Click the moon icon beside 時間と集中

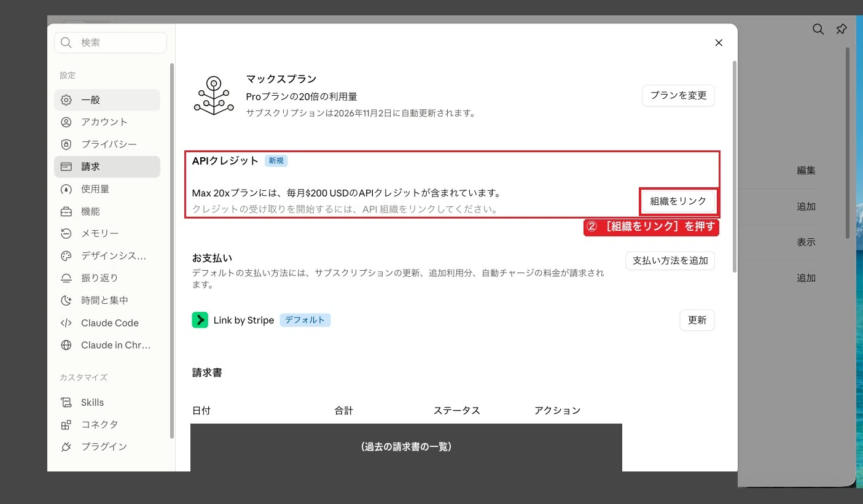click(x=66, y=300)
